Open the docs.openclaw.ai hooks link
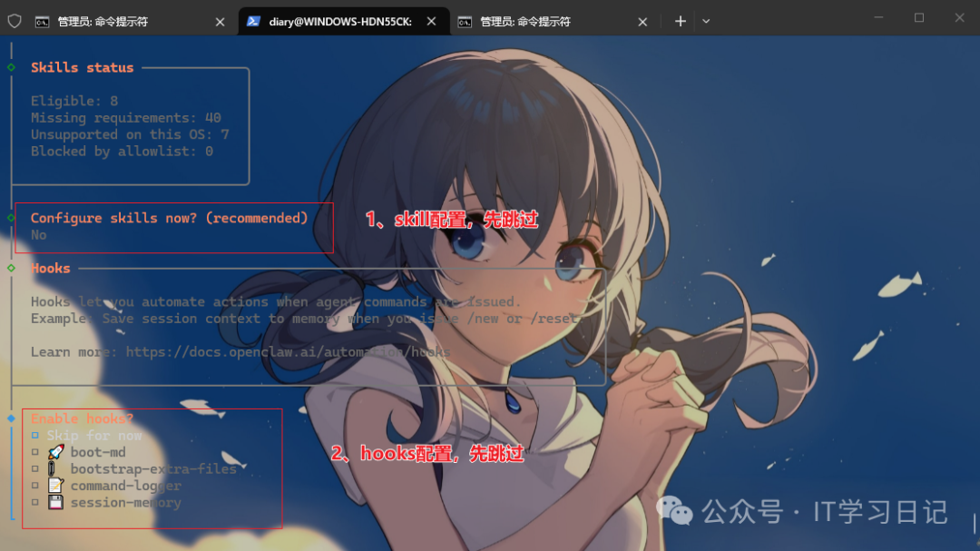Image resolution: width=980 pixels, height=551 pixels. 288,352
